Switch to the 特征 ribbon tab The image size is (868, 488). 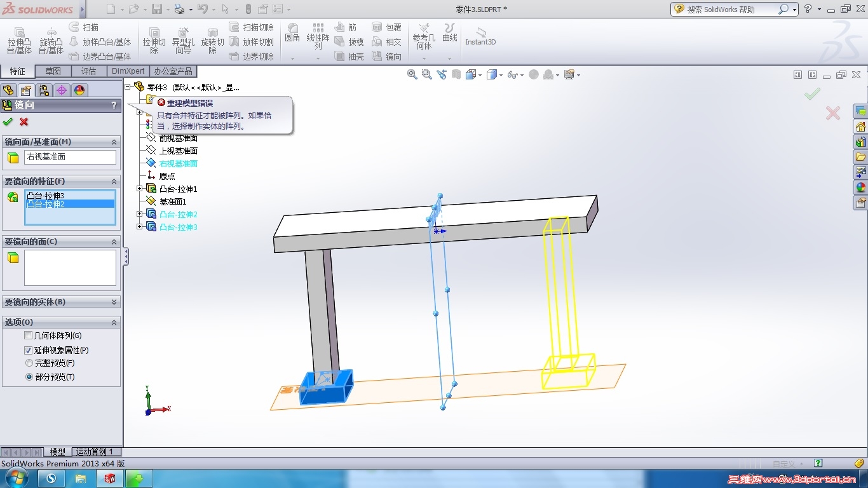18,71
